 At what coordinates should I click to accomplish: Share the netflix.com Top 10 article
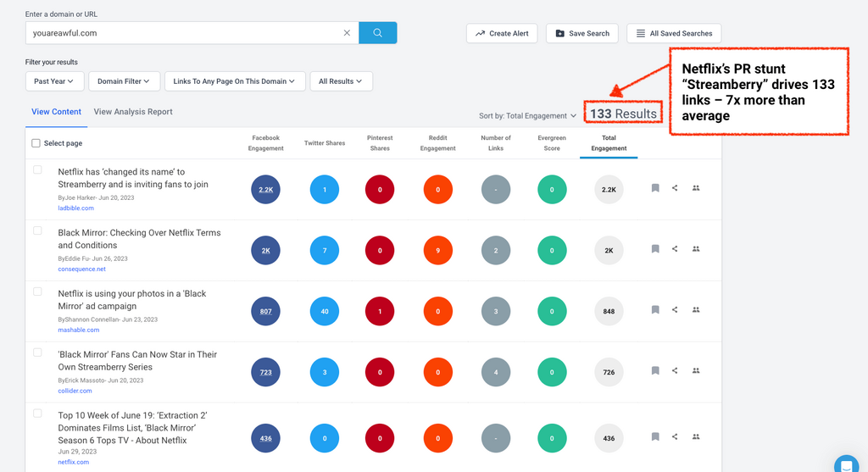point(675,437)
